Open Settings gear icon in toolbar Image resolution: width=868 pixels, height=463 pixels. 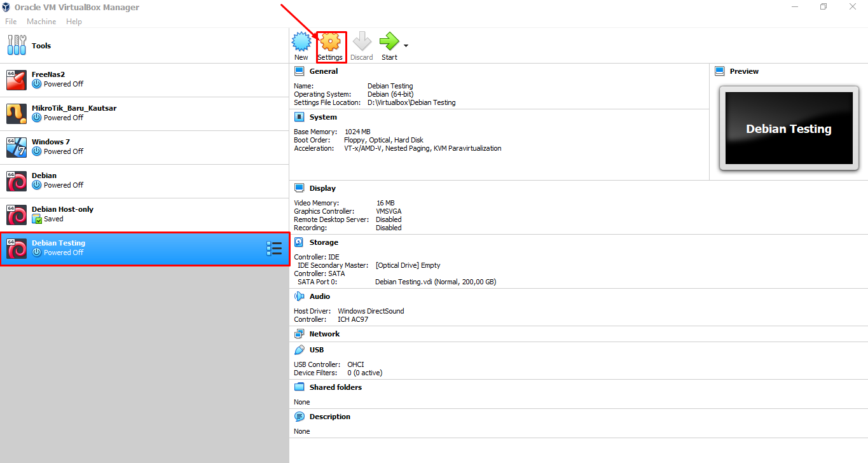point(330,42)
